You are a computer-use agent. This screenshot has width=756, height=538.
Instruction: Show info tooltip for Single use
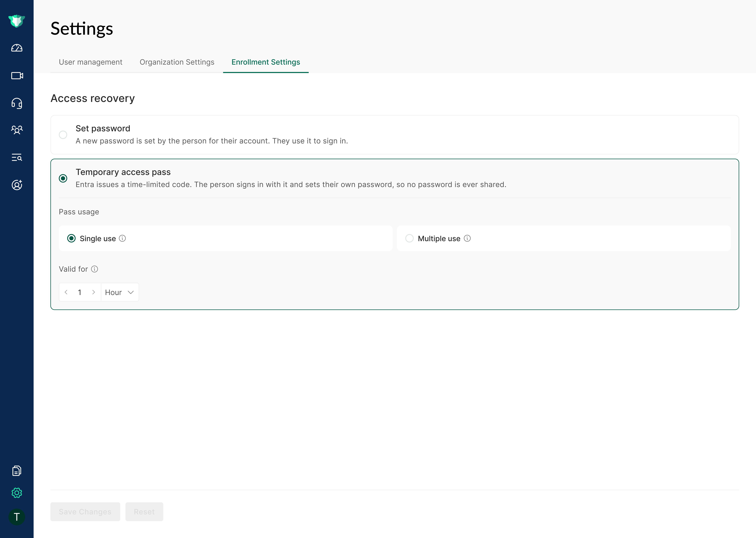click(122, 239)
